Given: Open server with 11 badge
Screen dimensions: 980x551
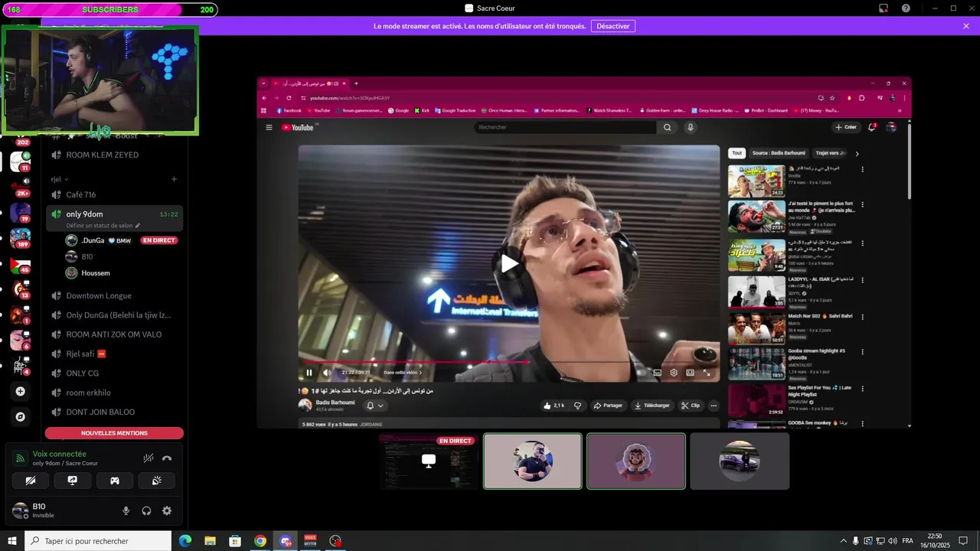Looking at the screenshot, I should pos(21,161).
